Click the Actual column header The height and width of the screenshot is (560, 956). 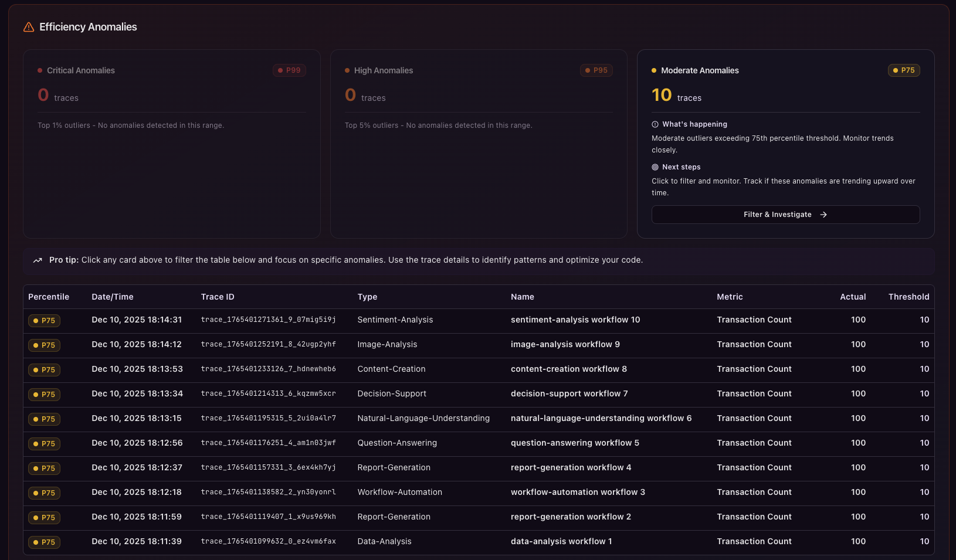[x=852, y=297]
